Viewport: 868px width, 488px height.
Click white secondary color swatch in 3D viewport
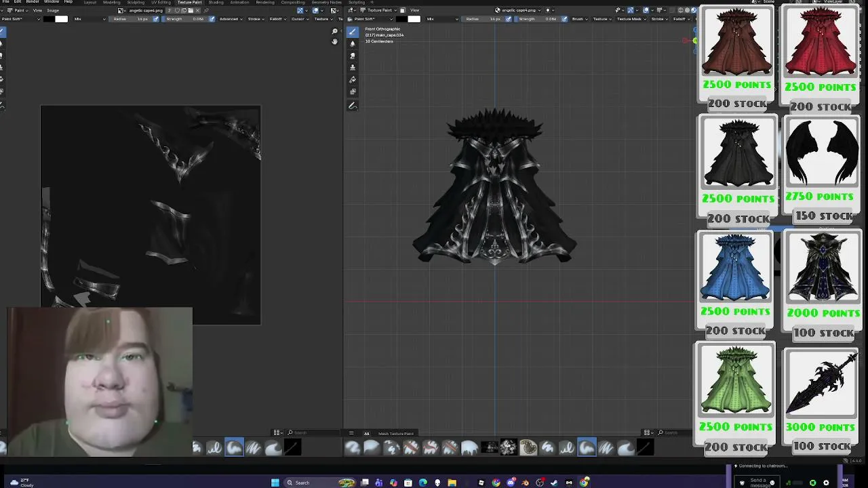tap(414, 19)
